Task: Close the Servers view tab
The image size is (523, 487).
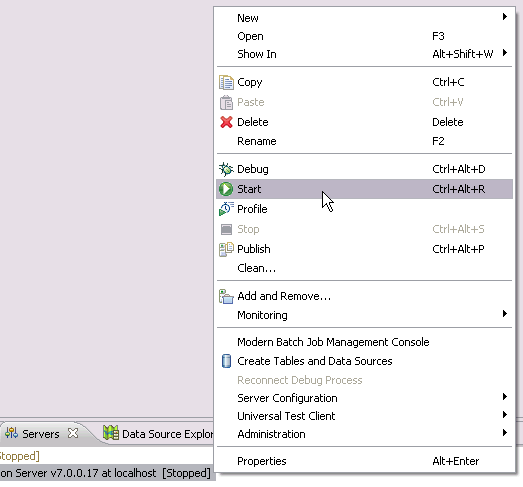Action: [x=73, y=433]
